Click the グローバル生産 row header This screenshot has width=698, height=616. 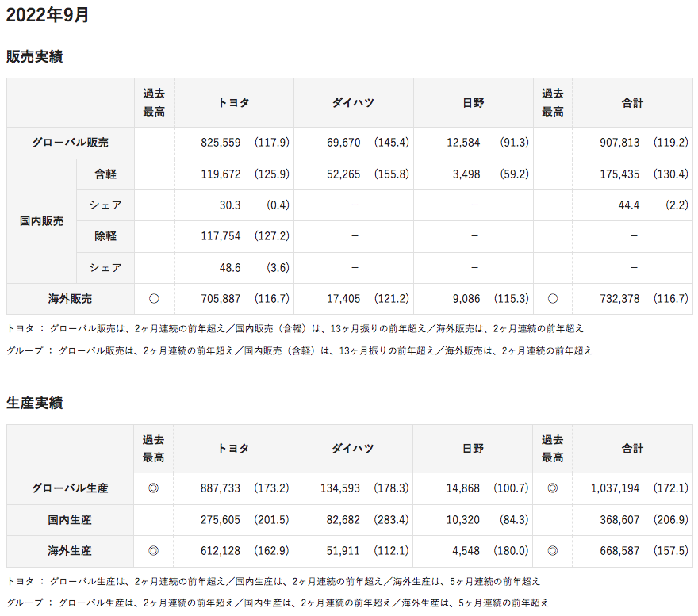tap(70, 488)
